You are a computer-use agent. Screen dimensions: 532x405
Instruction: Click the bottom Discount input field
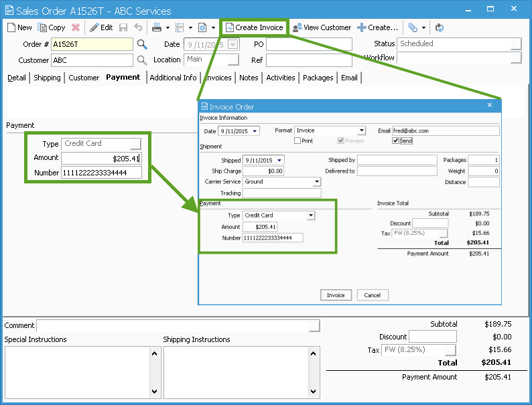pos(433,337)
